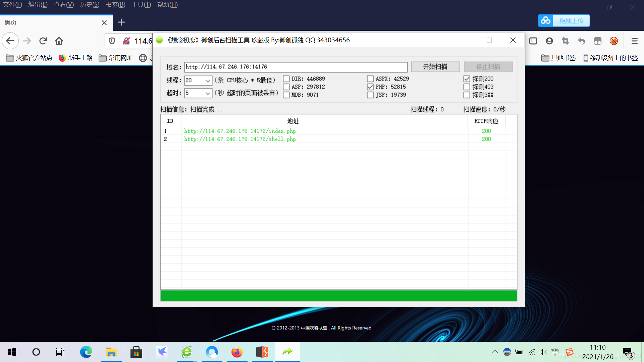The image size is (644, 362).
Task: Enable the DIR: 446889 checkbox
Action: [x=286, y=79]
